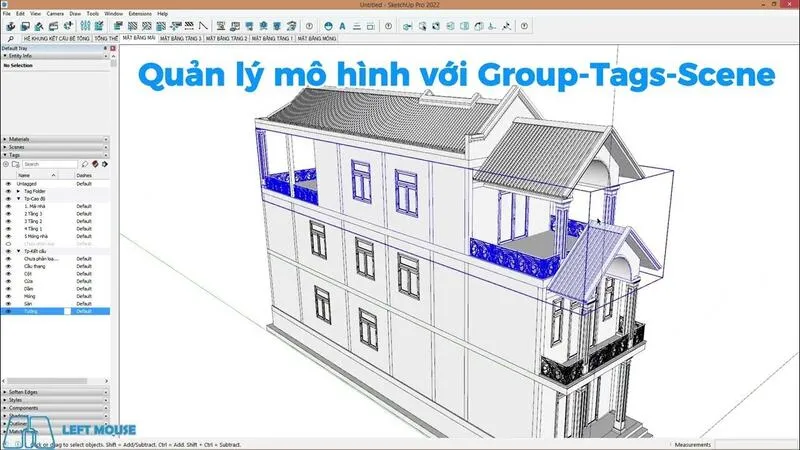Open the Window menu
Screen dimensions: 800x450
click(x=113, y=14)
